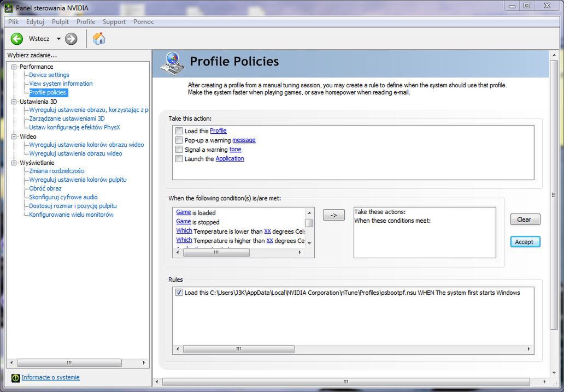Go to the Home house icon
Image resolution: width=564 pixels, height=392 pixels.
99,38
